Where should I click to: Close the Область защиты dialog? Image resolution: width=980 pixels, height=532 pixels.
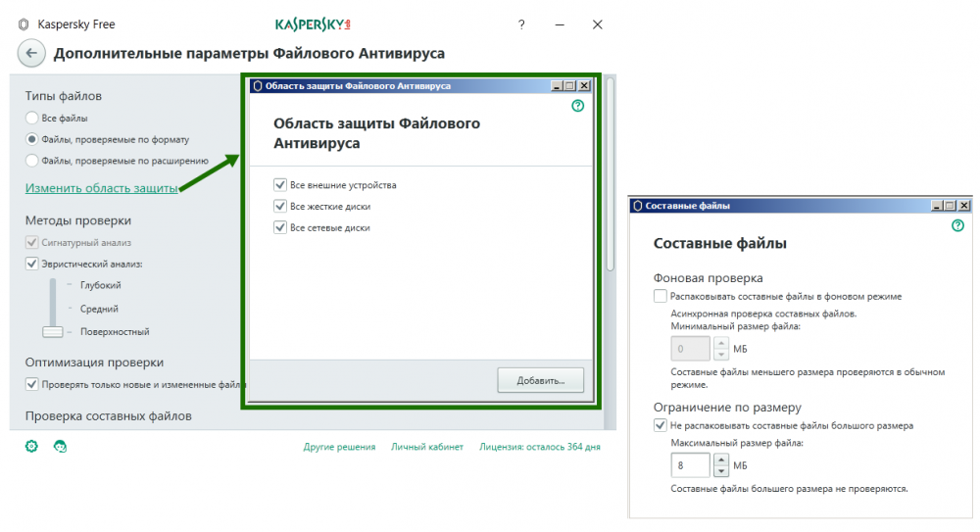[584, 85]
